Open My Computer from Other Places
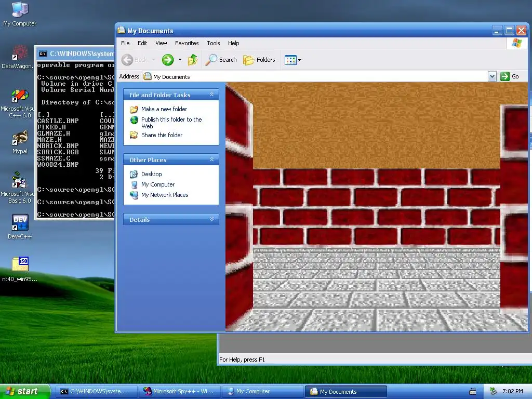Viewport: 532px width, 399px height. pos(158,184)
